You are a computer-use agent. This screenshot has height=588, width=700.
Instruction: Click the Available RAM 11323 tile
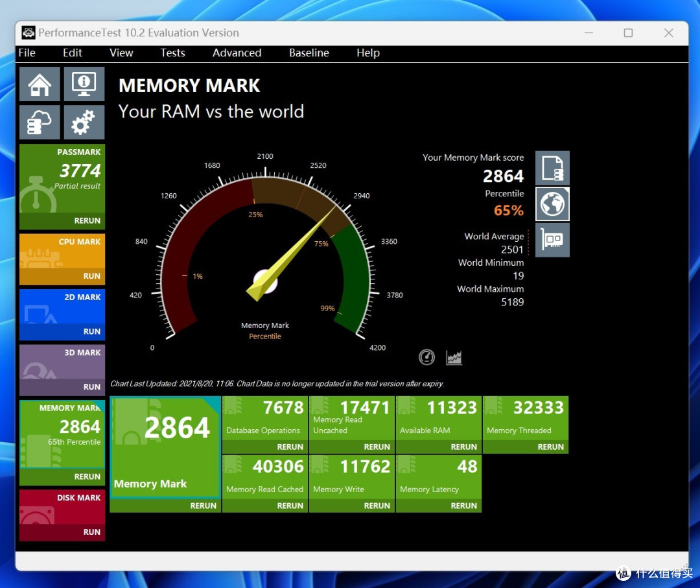tap(439, 418)
